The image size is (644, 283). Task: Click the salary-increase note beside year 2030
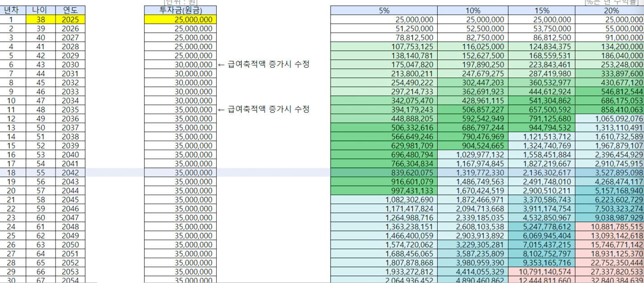point(263,65)
